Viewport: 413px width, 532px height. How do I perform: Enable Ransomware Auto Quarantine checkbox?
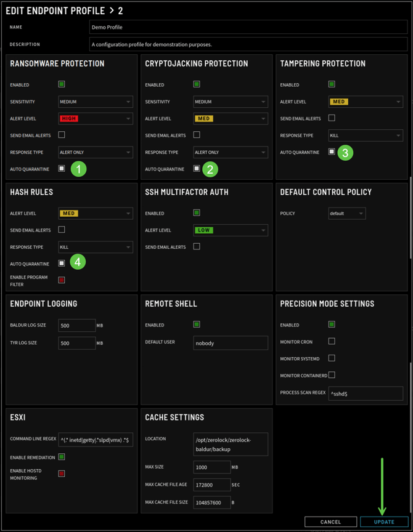(x=62, y=168)
